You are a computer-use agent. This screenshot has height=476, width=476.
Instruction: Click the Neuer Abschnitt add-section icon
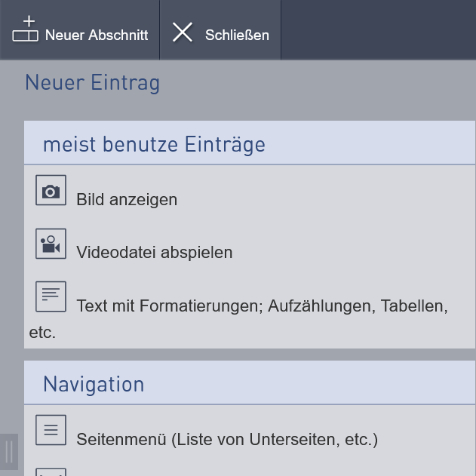click(x=25, y=28)
